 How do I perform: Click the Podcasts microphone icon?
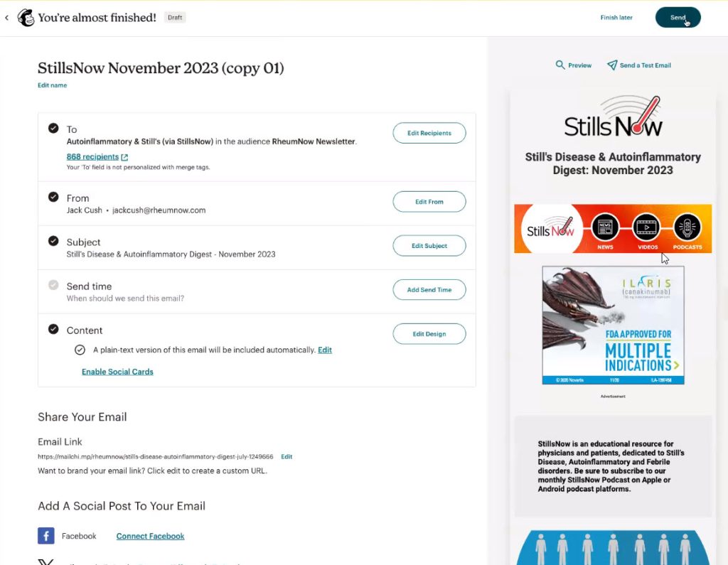point(687,227)
